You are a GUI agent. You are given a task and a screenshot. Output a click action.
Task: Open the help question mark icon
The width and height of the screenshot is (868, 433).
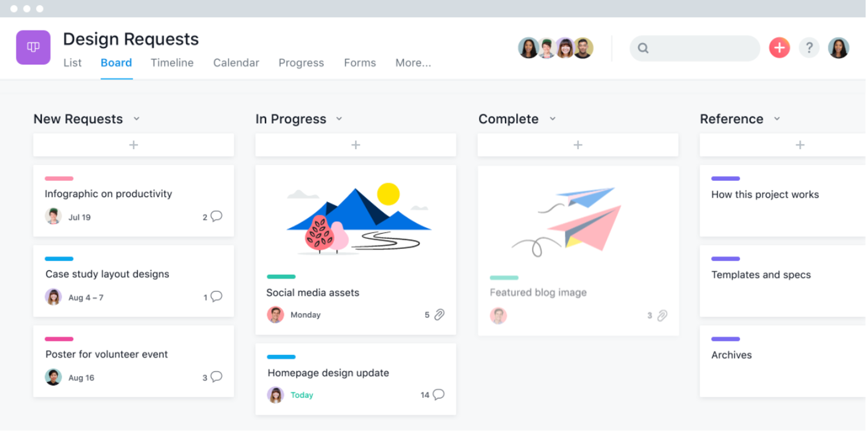[x=809, y=48]
